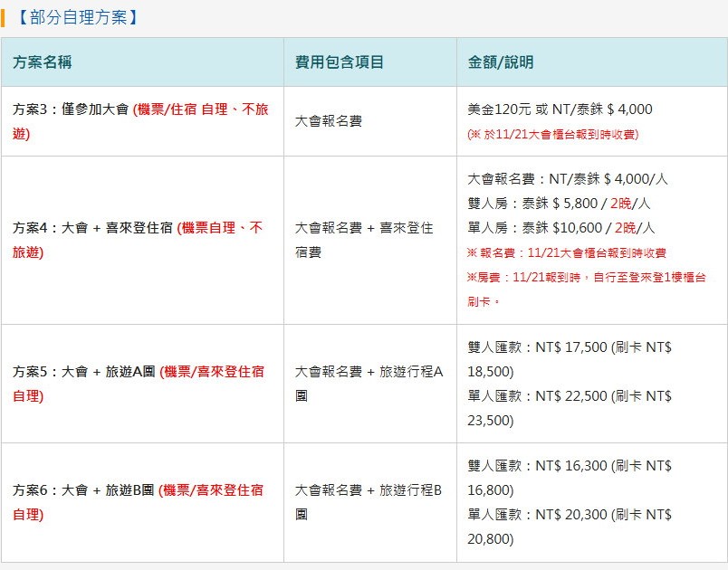
Task: Click 大會報名費 in the 方案3 row
Action: click(x=329, y=120)
